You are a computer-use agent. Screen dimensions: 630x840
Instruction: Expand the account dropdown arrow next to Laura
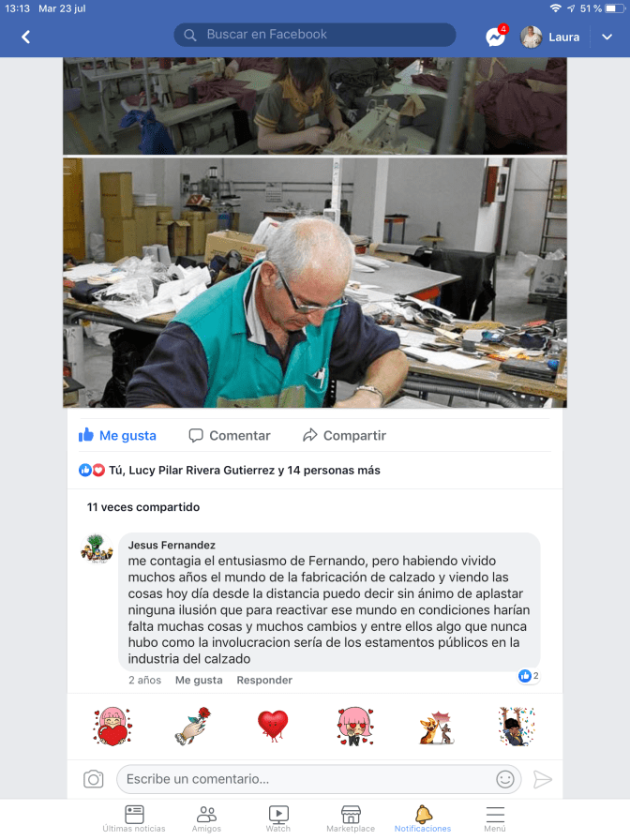(607, 37)
